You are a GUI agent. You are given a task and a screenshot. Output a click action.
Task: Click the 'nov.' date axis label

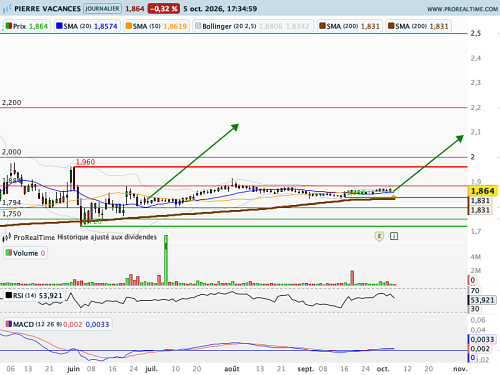point(460,369)
